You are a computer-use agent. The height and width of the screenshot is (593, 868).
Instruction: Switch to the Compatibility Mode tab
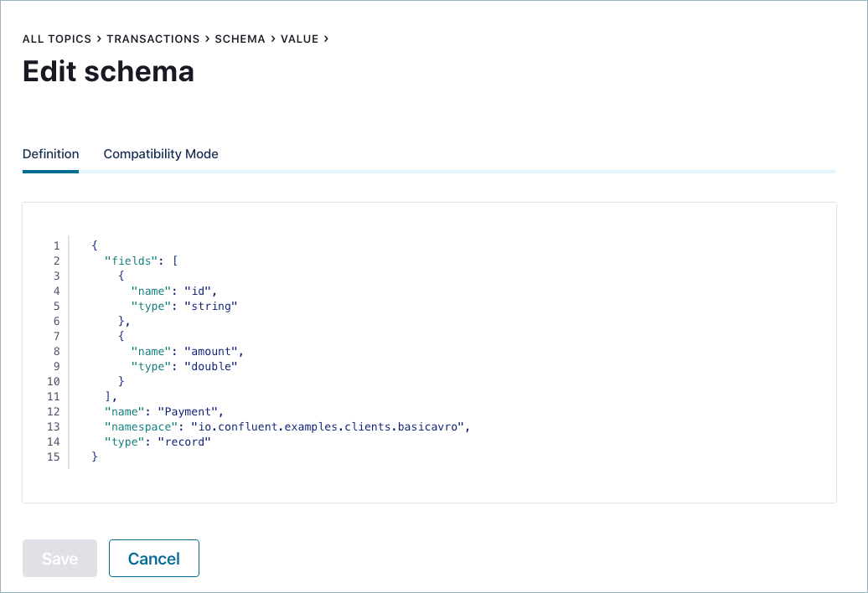point(161,154)
